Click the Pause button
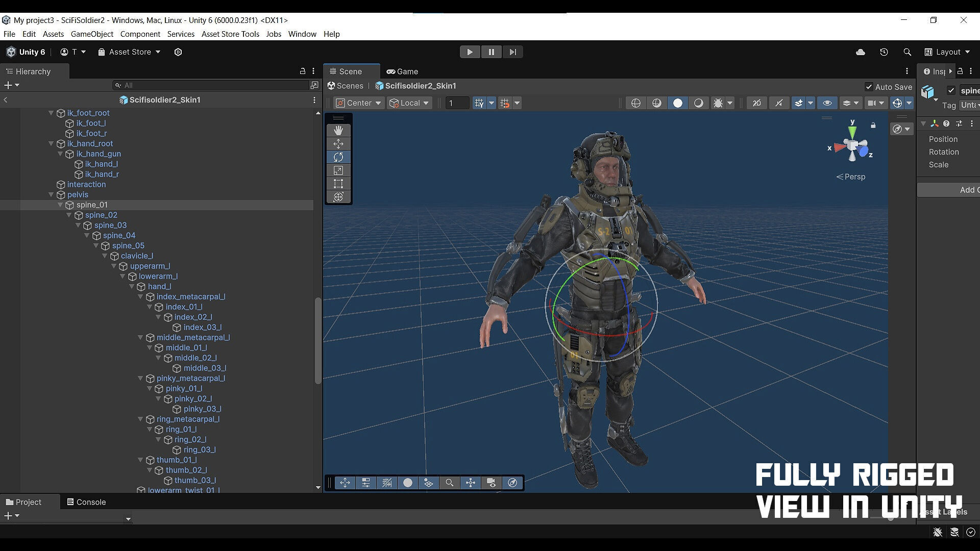Image resolution: width=980 pixels, height=551 pixels. pos(491,52)
